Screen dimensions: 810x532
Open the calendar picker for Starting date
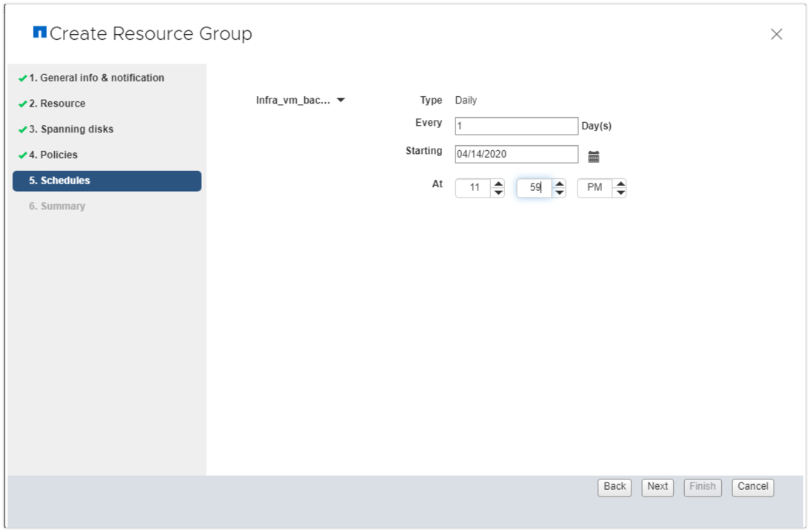coord(594,156)
